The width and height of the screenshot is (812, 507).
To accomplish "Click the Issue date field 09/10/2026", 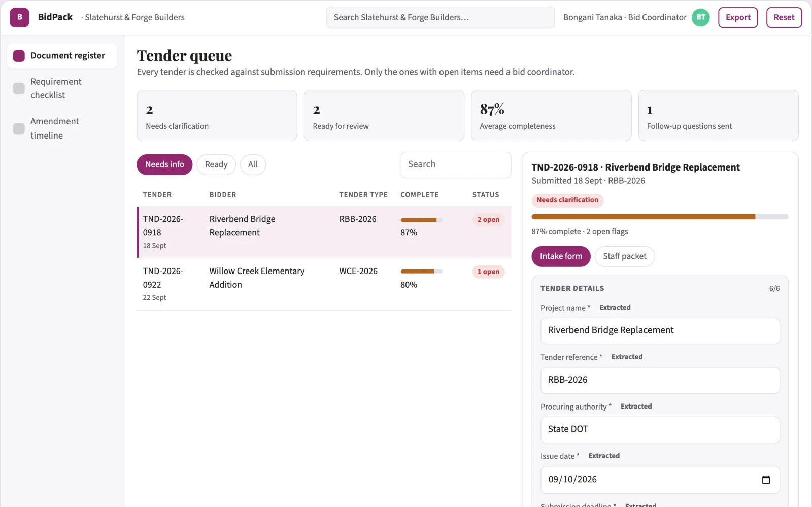I will pos(660,480).
